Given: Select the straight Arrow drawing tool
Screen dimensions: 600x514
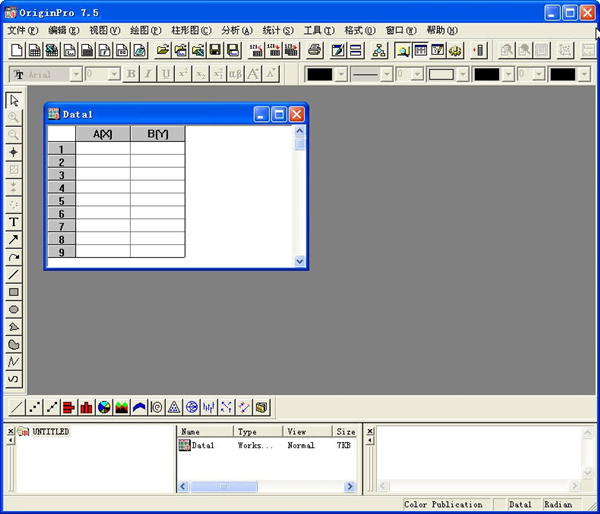Looking at the screenshot, I should [x=14, y=240].
